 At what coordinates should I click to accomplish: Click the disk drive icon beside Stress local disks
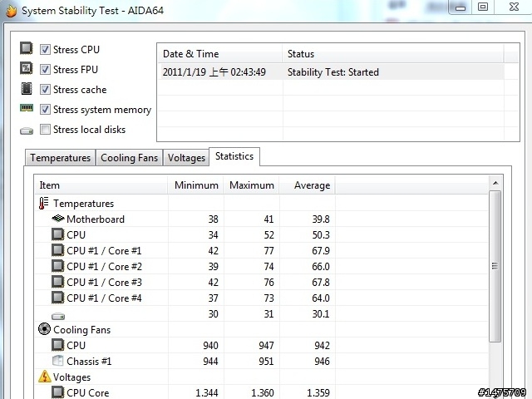tap(26, 131)
